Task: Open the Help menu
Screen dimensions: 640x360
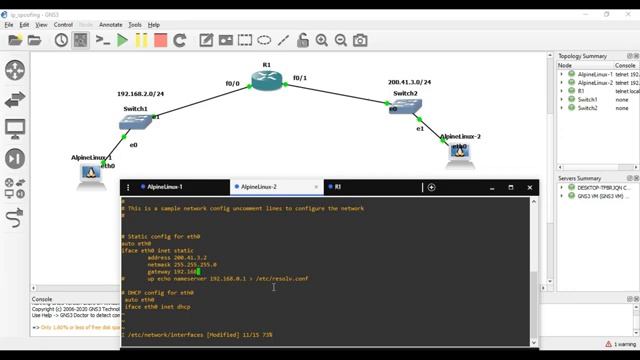Action: pos(153,25)
